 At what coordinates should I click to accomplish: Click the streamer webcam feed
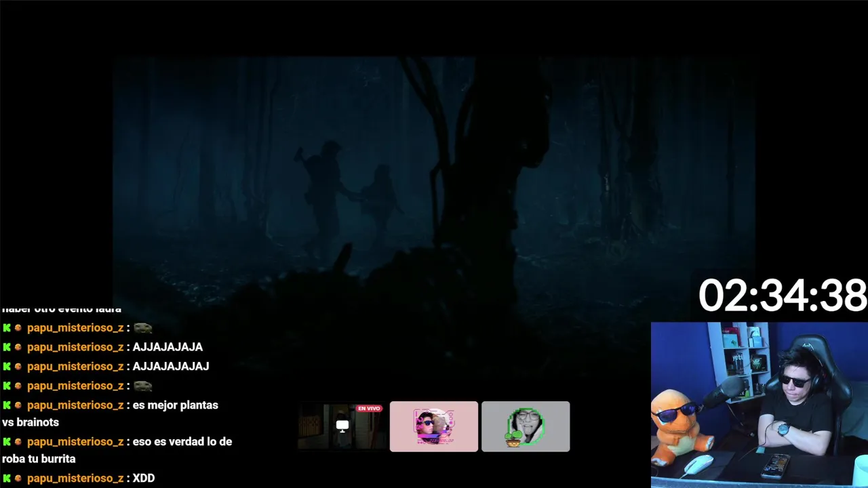point(759,405)
